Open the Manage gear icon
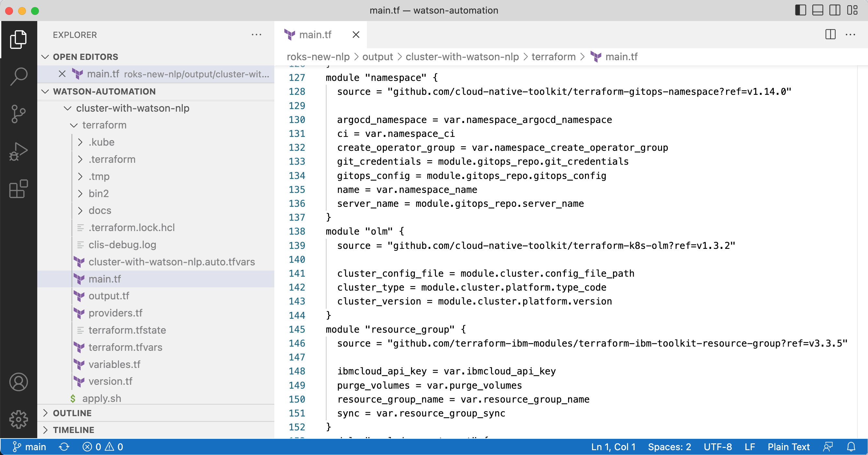This screenshot has width=868, height=455. pos(18,419)
